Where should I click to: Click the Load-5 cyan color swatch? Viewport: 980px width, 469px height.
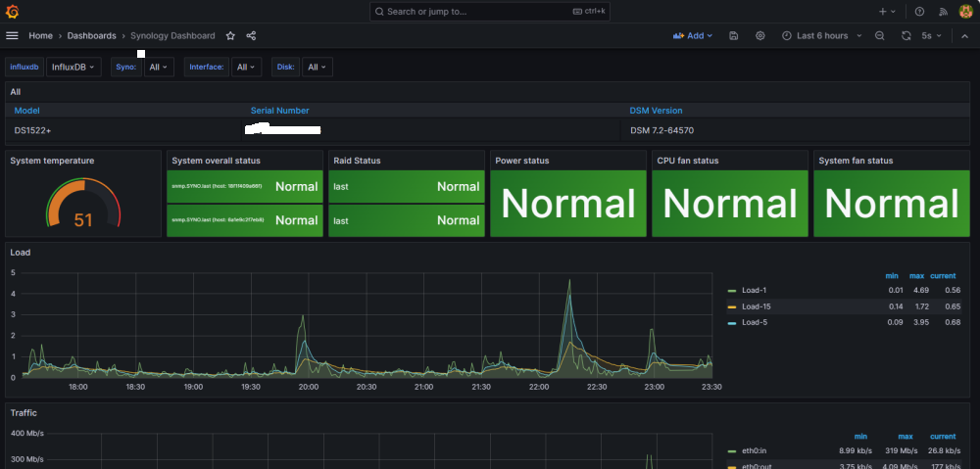pos(732,322)
